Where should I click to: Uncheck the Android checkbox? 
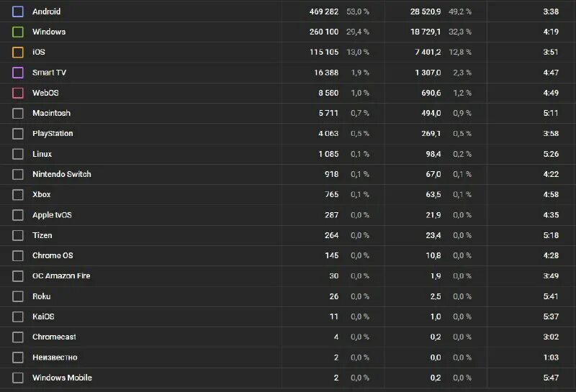(17, 12)
